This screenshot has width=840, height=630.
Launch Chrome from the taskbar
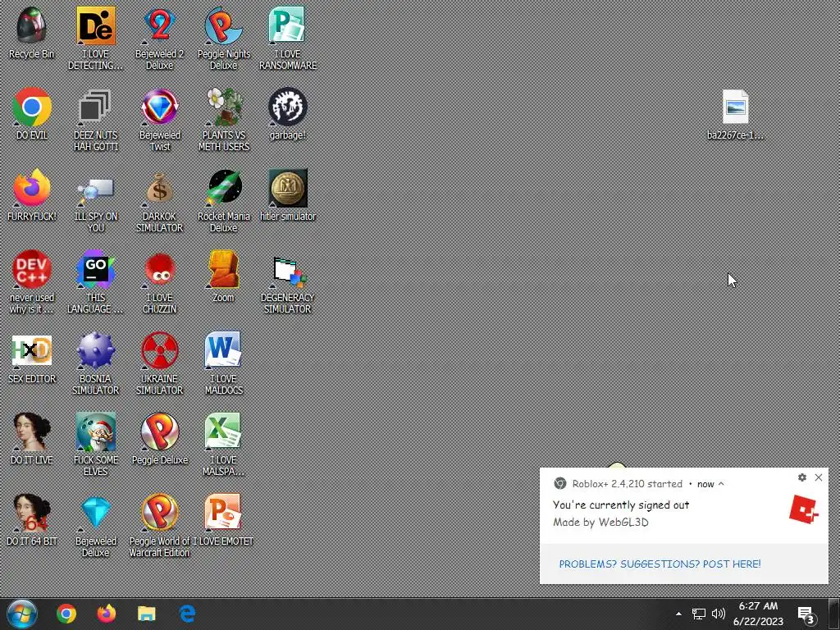click(66, 614)
